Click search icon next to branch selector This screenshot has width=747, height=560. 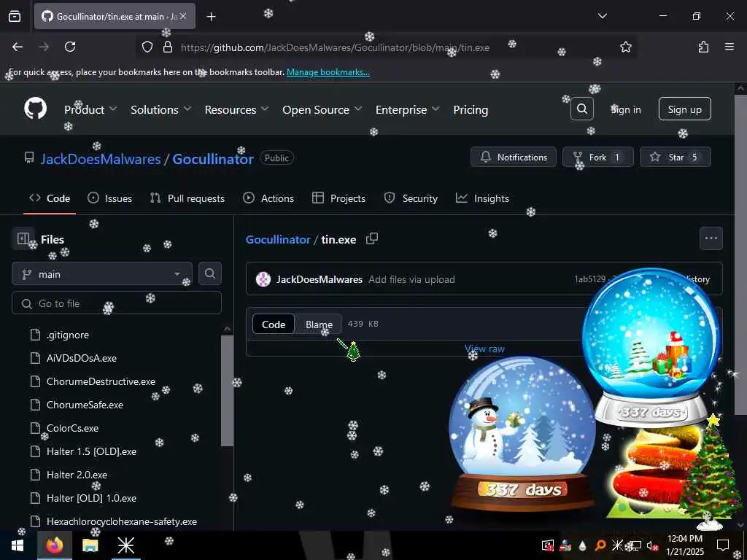(209, 273)
